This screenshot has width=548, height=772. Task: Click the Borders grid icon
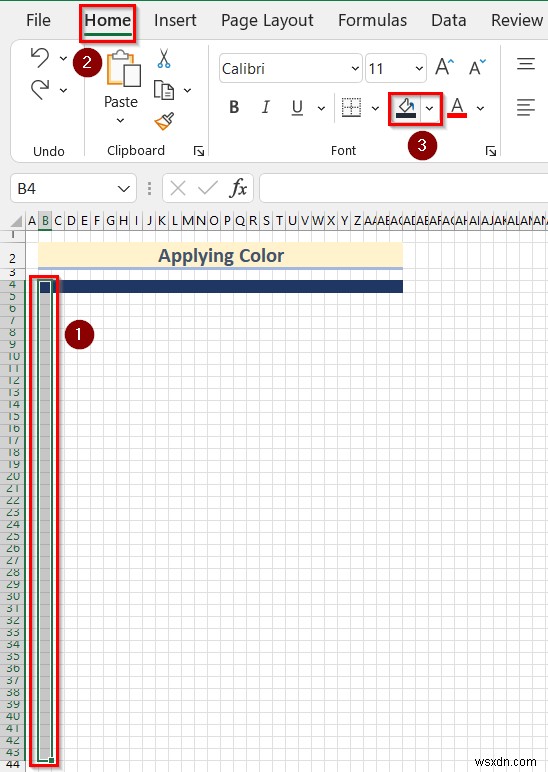[x=351, y=108]
